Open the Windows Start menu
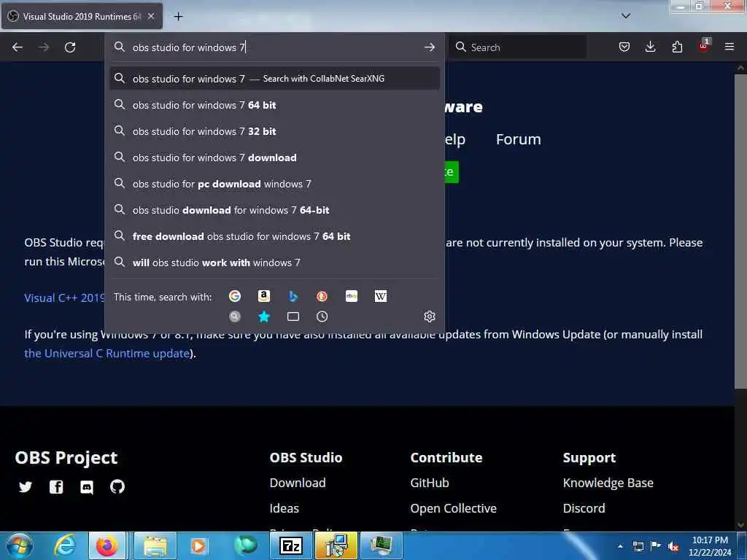 (20, 545)
